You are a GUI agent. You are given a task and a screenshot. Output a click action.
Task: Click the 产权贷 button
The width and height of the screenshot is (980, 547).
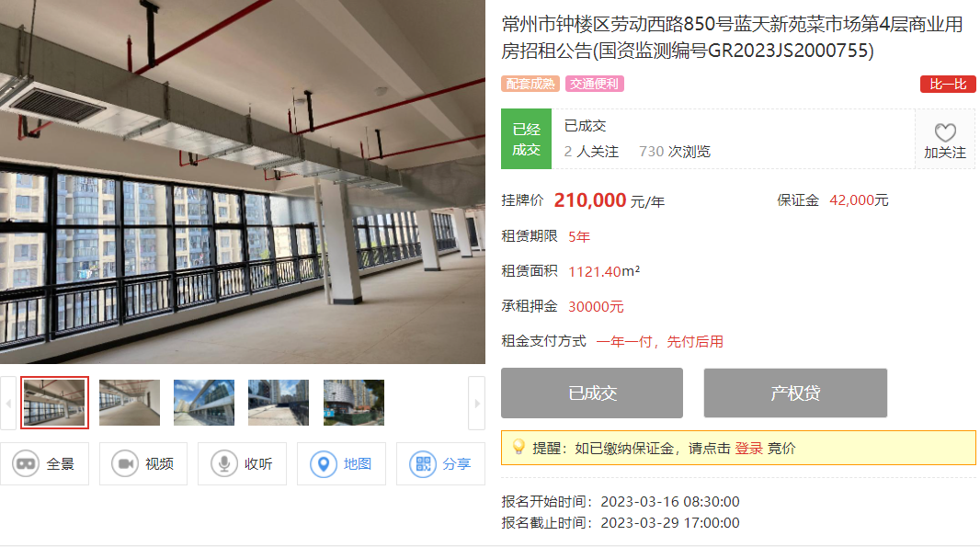point(795,393)
